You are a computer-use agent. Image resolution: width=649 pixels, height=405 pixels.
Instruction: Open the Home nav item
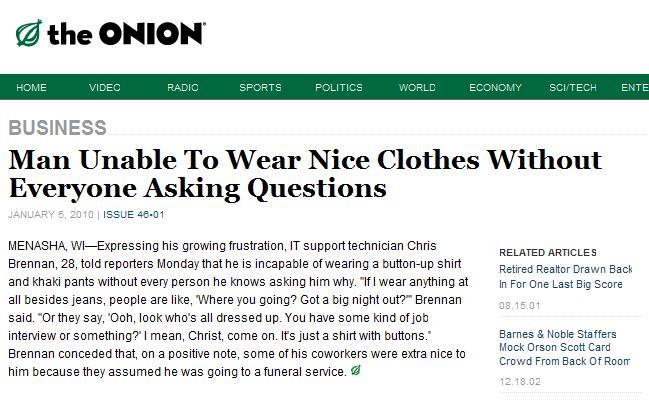[31, 88]
